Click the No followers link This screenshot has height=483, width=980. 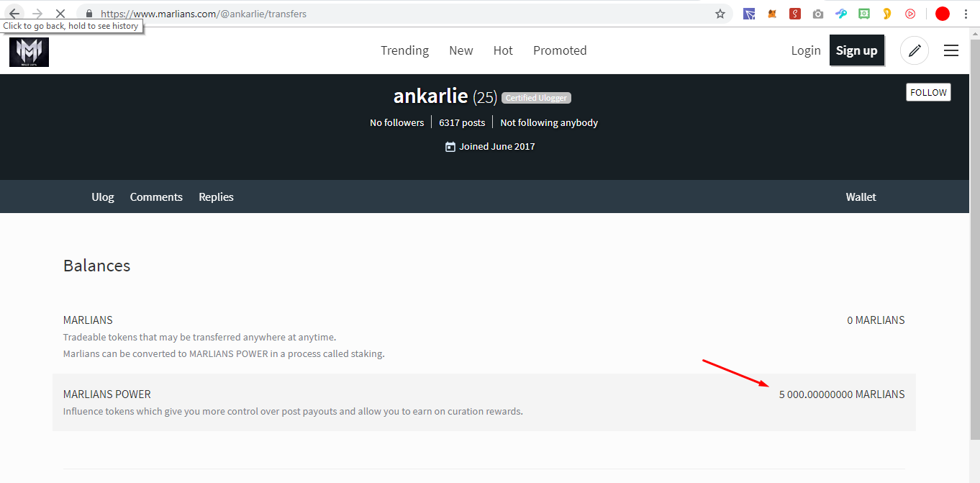(x=396, y=122)
